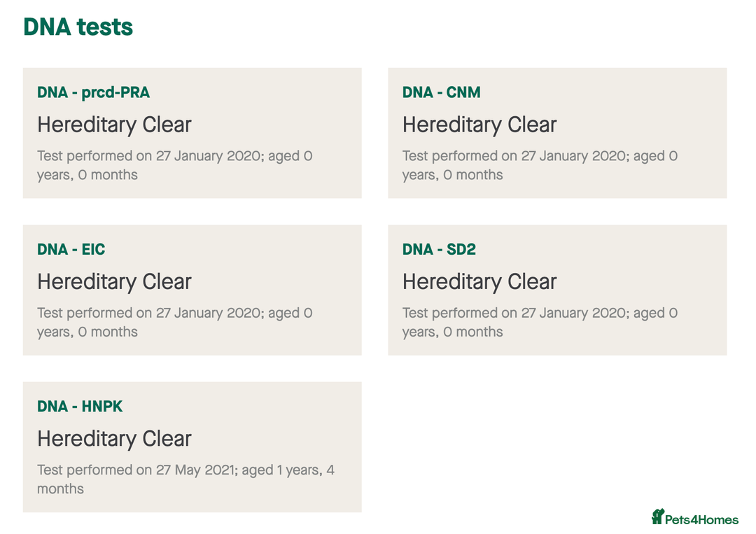Screen dimensions: 756x534
Task: Open the DNA - prcd-PRA test title
Action: (94, 92)
